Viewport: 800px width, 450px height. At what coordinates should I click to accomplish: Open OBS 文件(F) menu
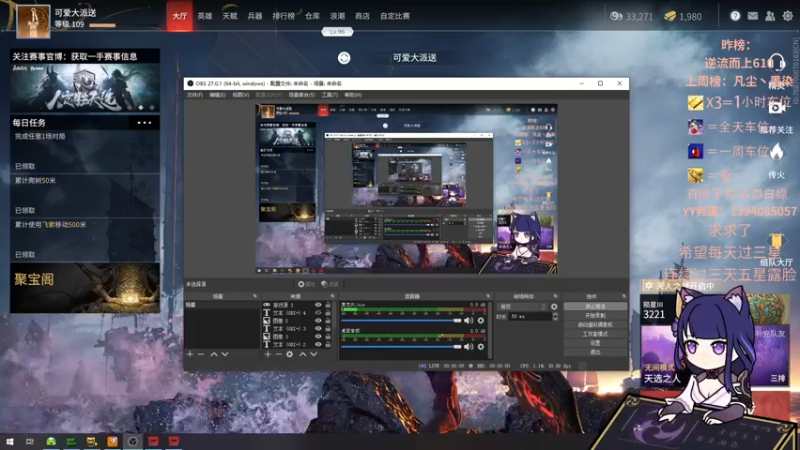195,95
